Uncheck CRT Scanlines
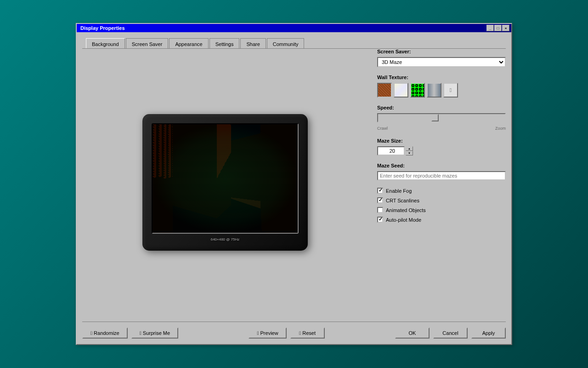 click(x=380, y=200)
